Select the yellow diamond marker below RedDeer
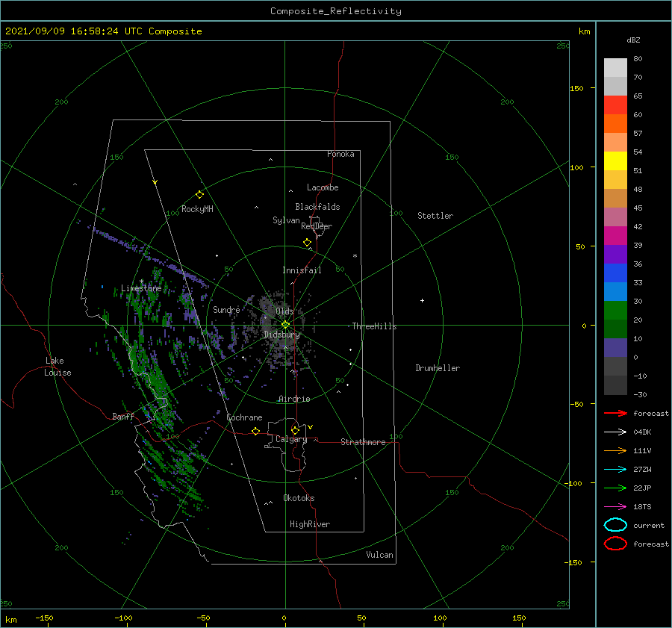 pos(308,243)
